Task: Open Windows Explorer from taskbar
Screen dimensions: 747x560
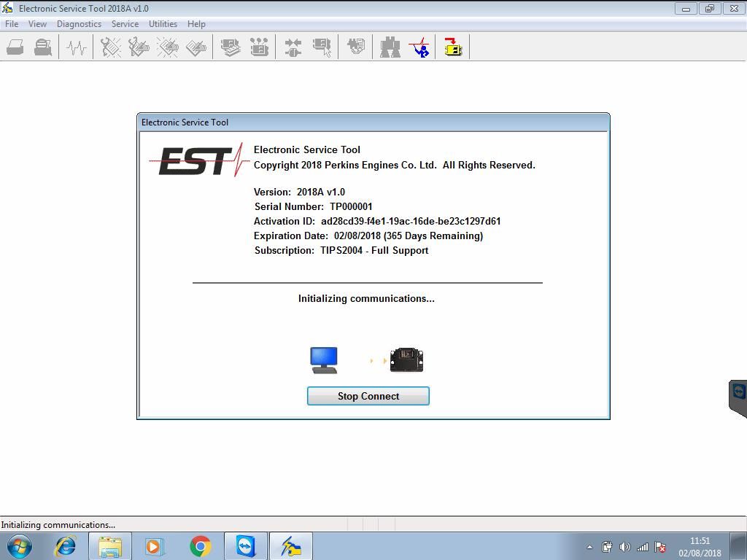Action: pyautogui.click(x=110, y=546)
